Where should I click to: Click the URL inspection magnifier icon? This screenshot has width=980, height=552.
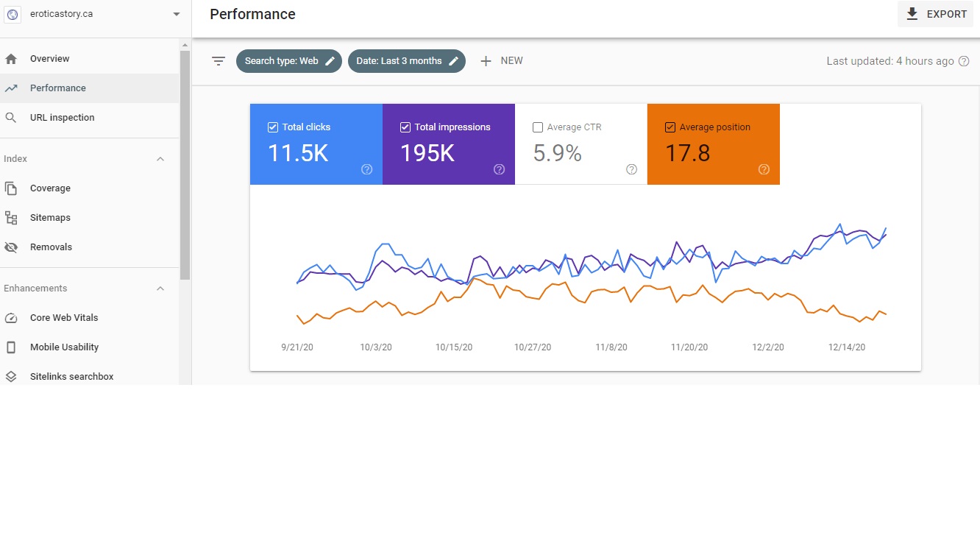click(11, 118)
